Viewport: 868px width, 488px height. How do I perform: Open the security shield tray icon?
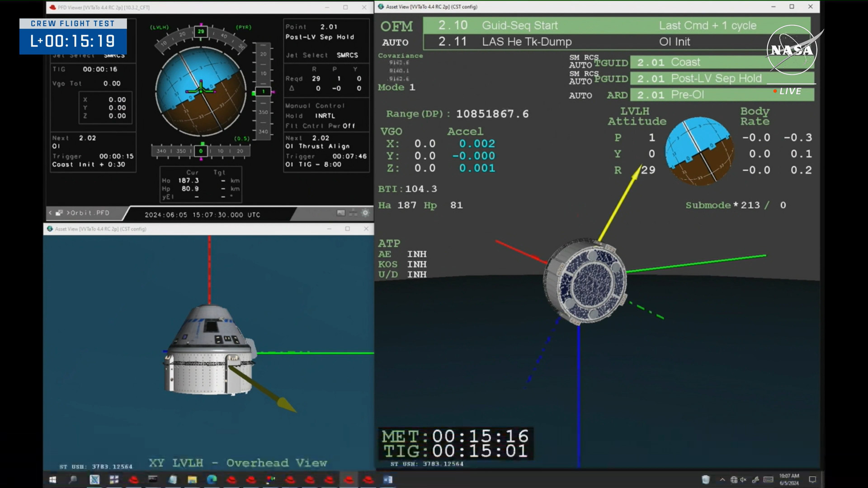(706, 479)
